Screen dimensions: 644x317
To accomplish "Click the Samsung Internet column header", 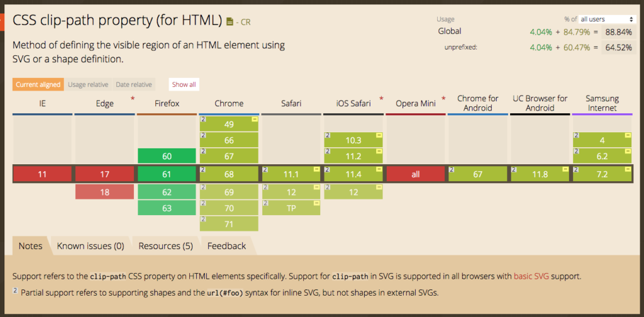I will [602, 104].
